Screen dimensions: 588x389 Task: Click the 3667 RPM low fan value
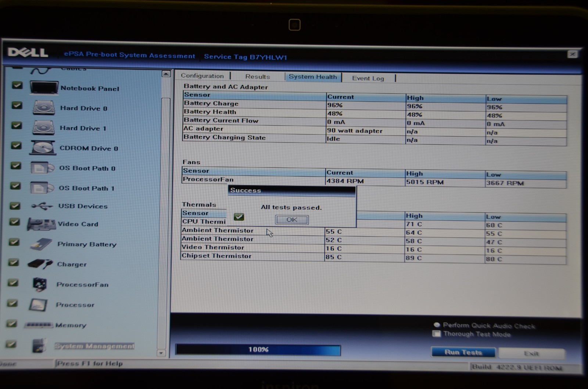[505, 183]
